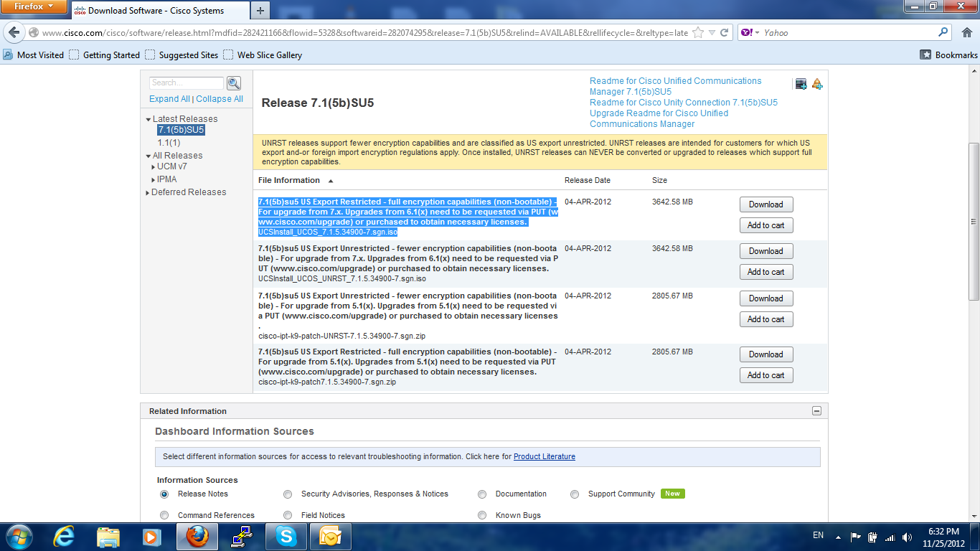
Task: Open the Web Slice Gallery bookmark
Action: 263,55
